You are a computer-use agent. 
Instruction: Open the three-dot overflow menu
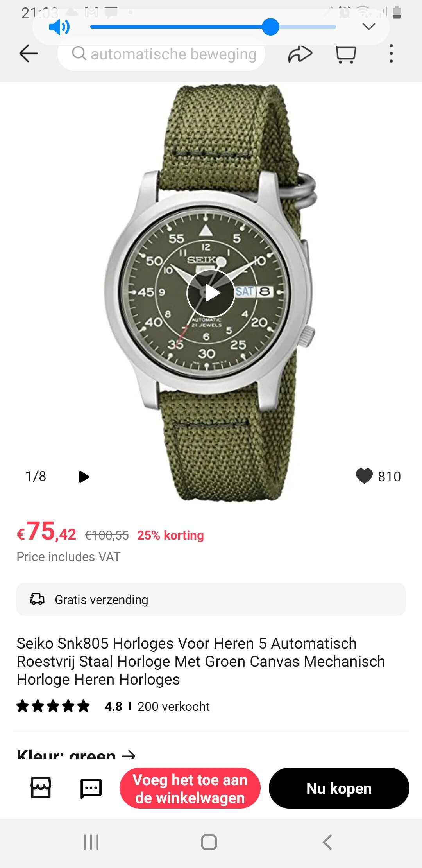click(391, 54)
